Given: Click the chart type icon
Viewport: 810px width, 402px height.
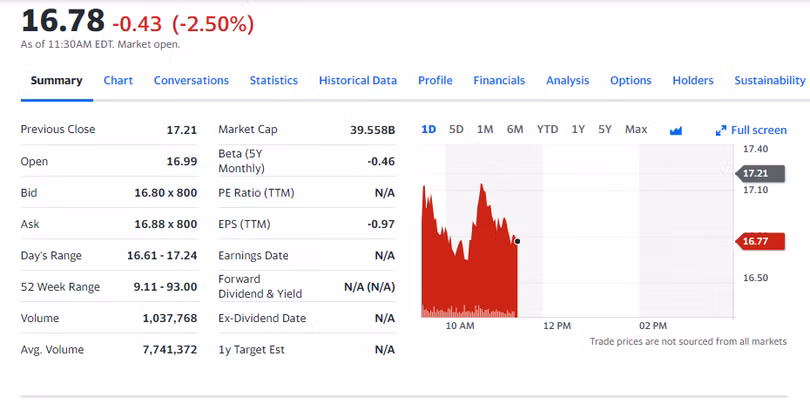Looking at the screenshot, I should (675, 130).
